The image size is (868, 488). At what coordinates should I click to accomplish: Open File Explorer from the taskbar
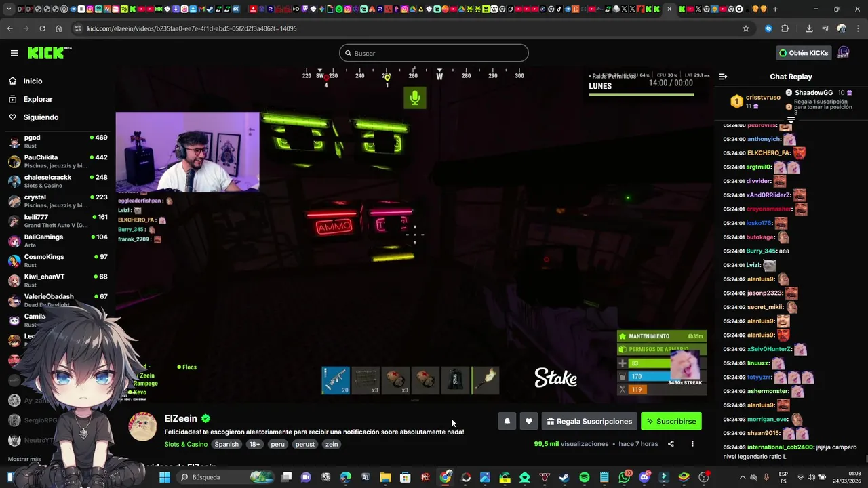[x=385, y=477]
